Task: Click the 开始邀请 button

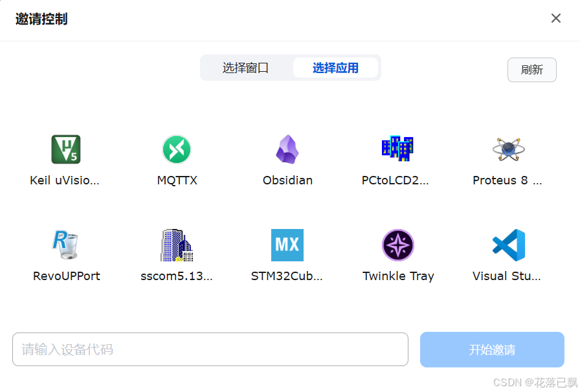Action: click(x=492, y=349)
